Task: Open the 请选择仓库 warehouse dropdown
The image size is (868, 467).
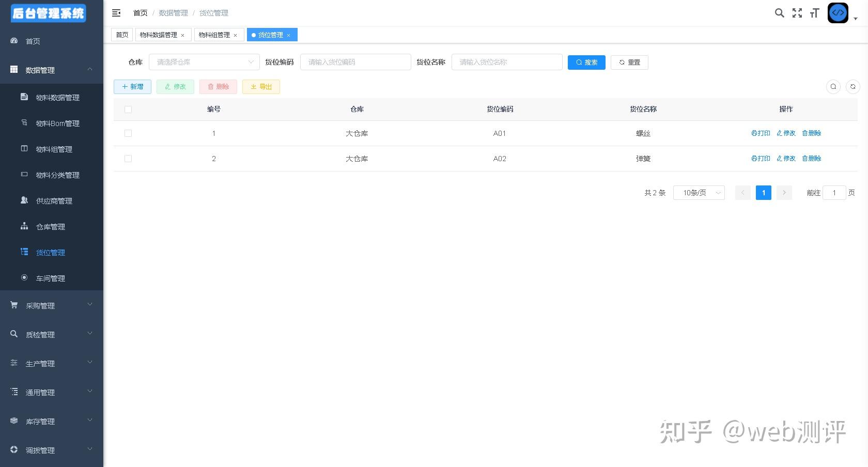Action: click(204, 62)
